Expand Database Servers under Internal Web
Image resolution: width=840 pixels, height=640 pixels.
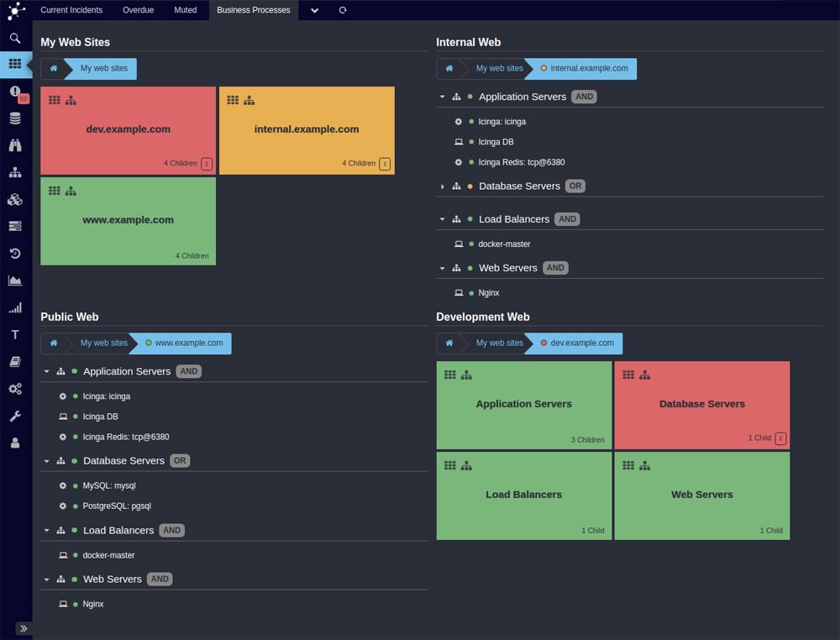tap(443, 186)
